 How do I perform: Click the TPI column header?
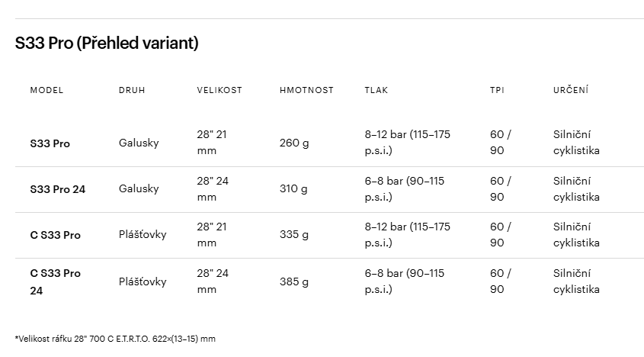[497, 90]
